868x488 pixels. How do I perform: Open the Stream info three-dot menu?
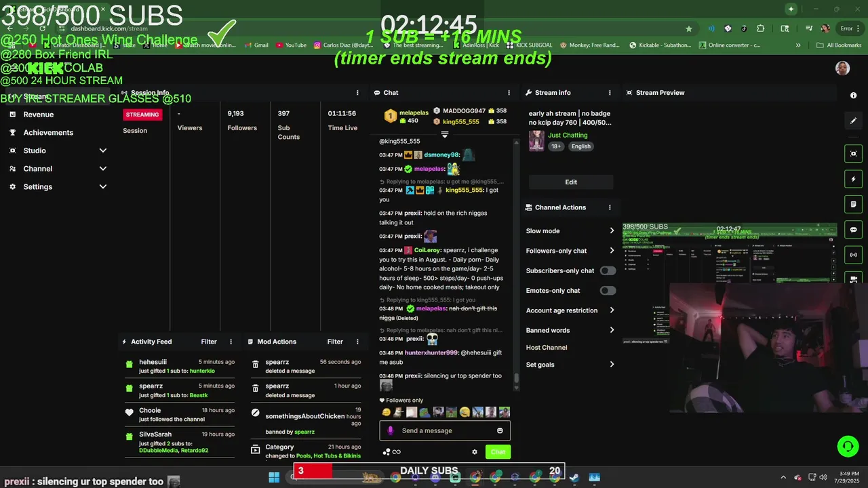click(x=610, y=93)
